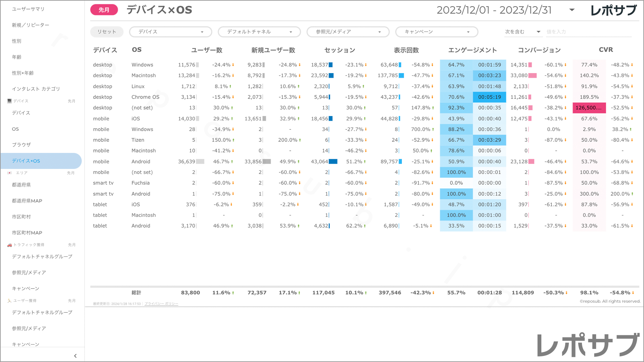Click the 先月 pill button
The height and width of the screenshot is (362, 644).
pos(104,10)
